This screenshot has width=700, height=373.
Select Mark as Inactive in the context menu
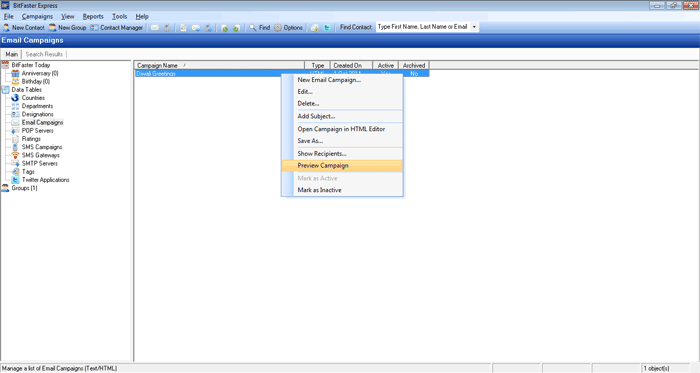tap(319, 190)
